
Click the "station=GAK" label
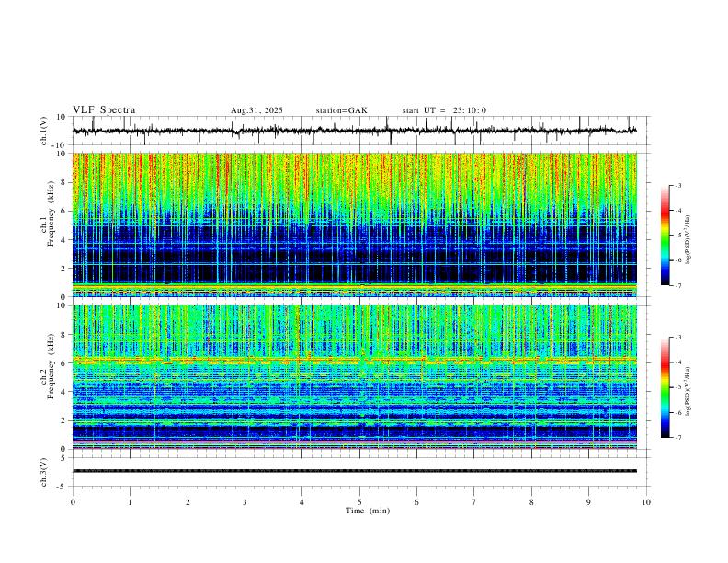coord(341,110)
